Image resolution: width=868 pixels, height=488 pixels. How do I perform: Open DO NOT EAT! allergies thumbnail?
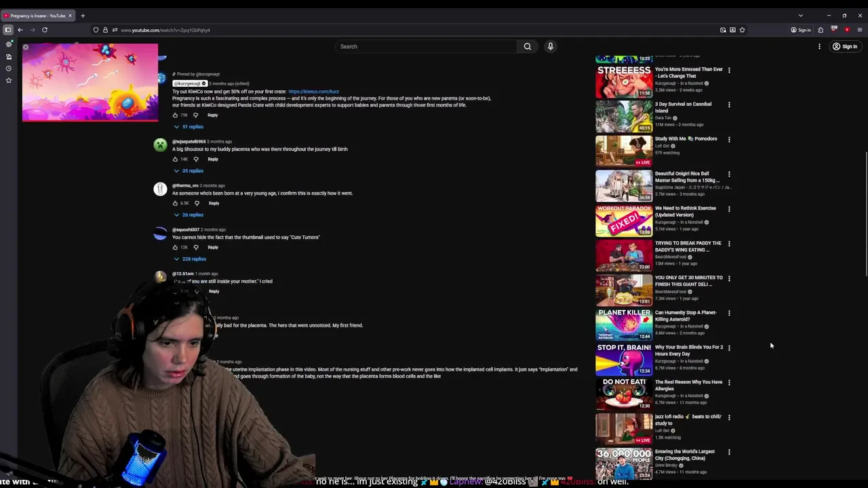click(624, 394)
